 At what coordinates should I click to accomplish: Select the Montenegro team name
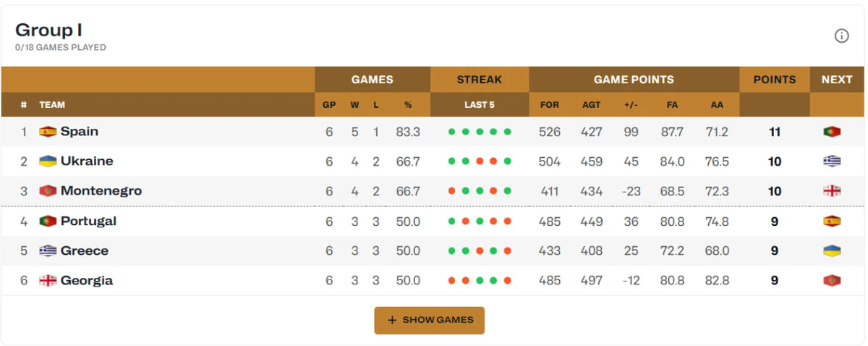point(101,191)
